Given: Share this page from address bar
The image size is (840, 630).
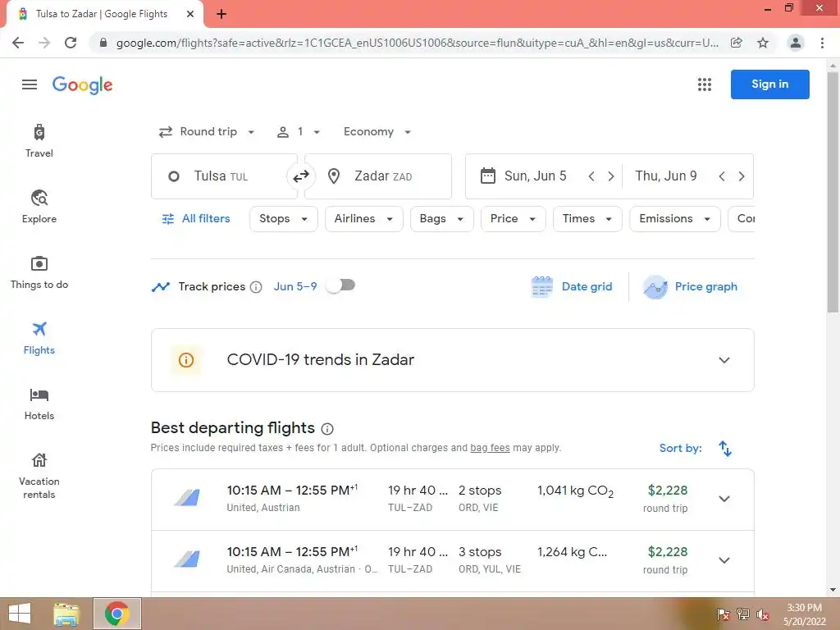Looking at the screenshot, I should pos(737,43).
